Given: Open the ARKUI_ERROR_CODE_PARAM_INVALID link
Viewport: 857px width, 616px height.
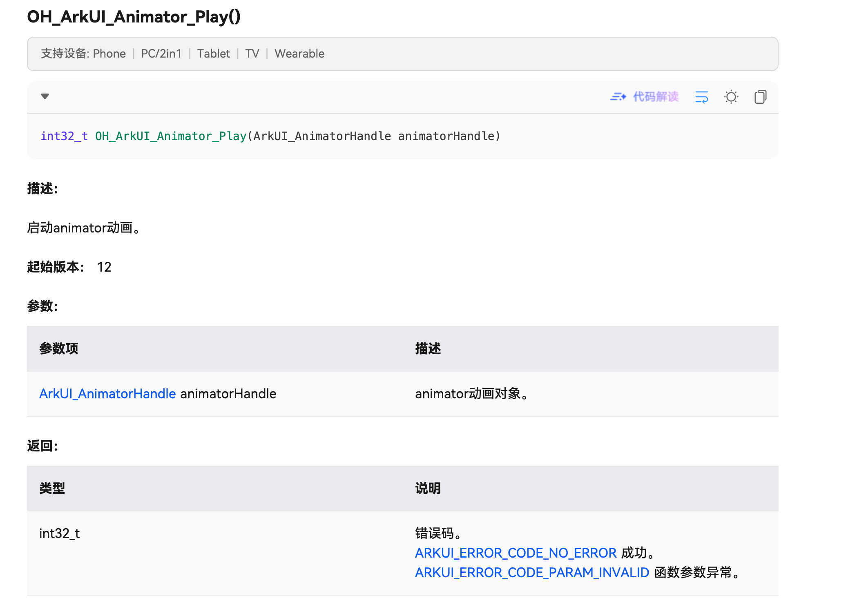Looking at the screenshot, I should (532, 572).
